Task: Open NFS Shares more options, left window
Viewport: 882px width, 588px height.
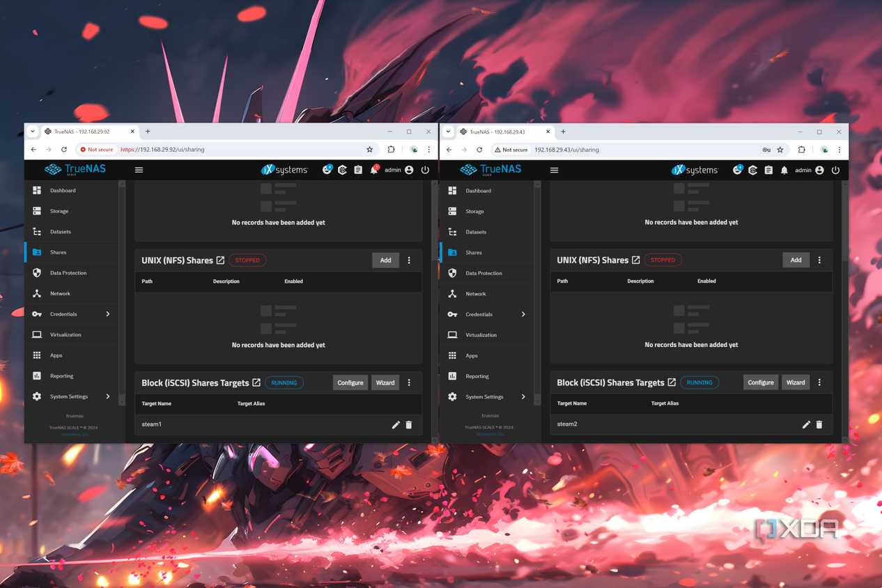Action: tap(409, 260)
